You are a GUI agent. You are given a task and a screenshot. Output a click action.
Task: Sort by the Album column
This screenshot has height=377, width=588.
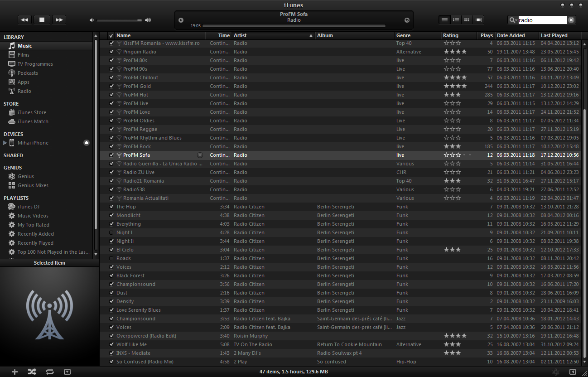(x=355, y=35)
